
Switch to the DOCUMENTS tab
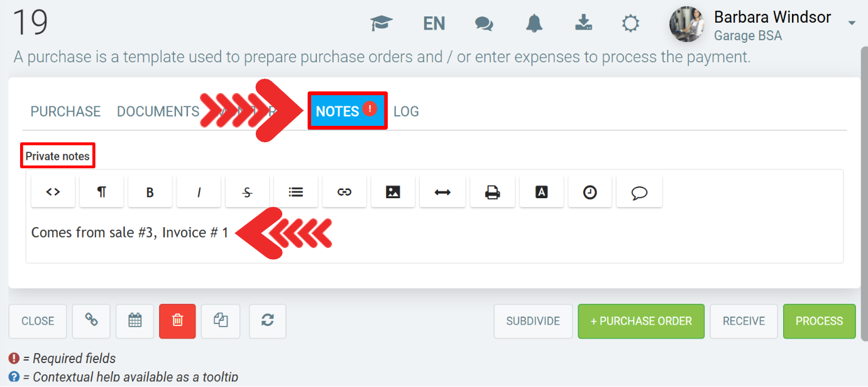click(x=158, y=111)
